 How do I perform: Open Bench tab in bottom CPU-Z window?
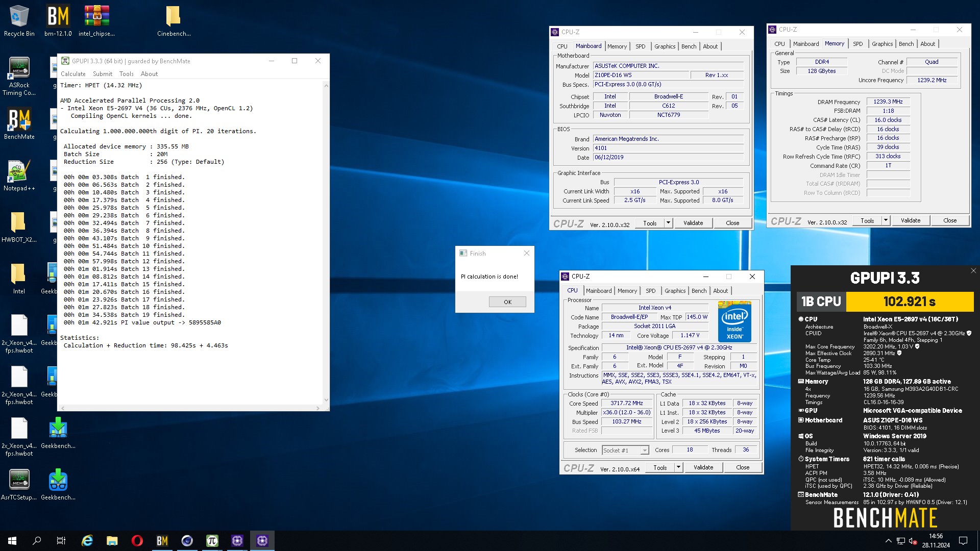[699, 291]
